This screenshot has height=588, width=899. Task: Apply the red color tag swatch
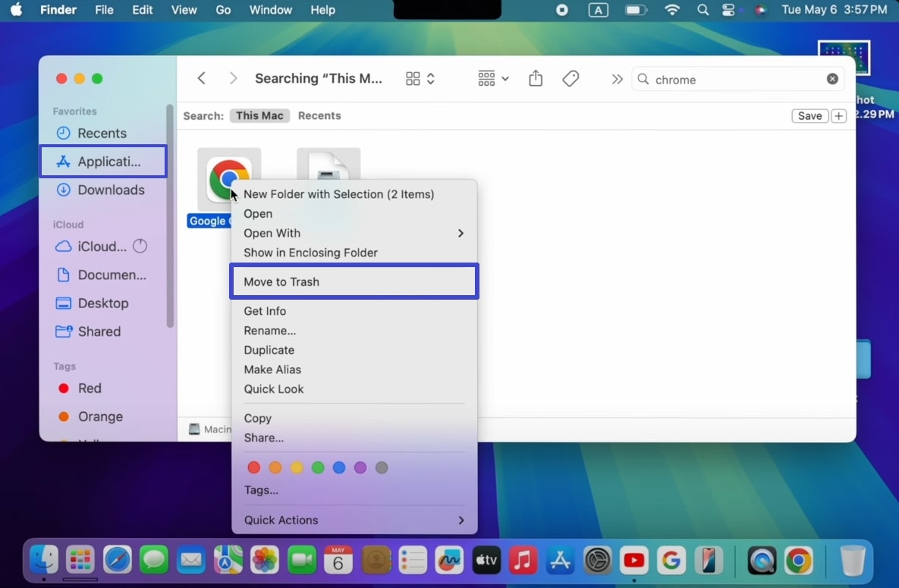pyautogui.click(x=253, y=467)
